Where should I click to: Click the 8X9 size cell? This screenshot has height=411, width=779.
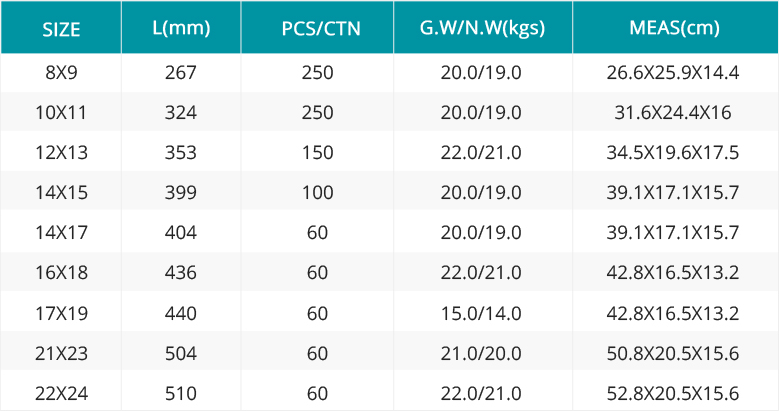[61, 73]
